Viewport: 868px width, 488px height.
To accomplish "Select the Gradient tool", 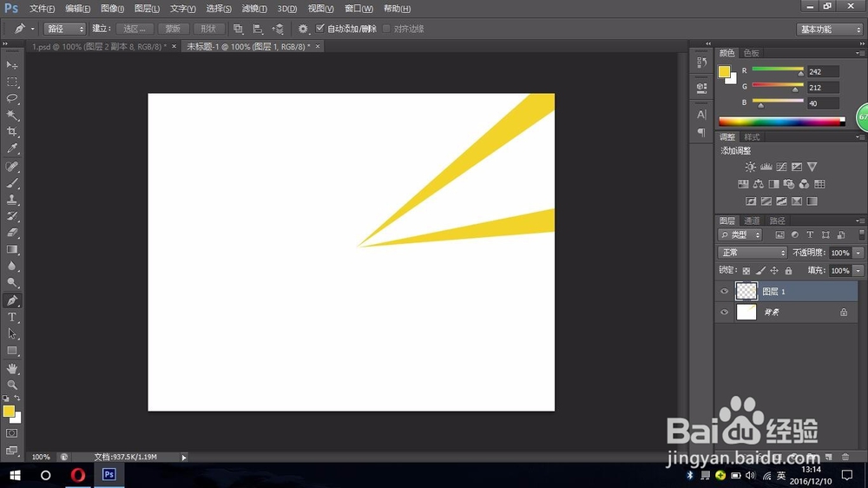I will 12,249.
